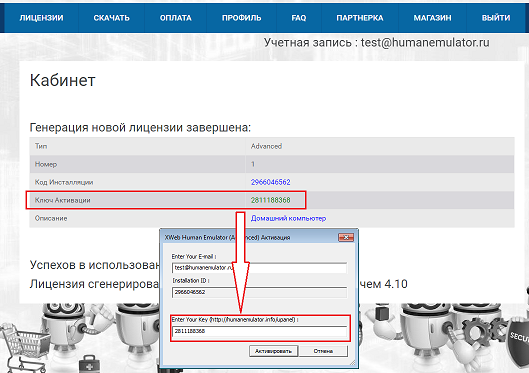Image resolution: width=529 pixels, height=373 pixels.
Task: Open the FAQ page
Action: pos(299,18)
